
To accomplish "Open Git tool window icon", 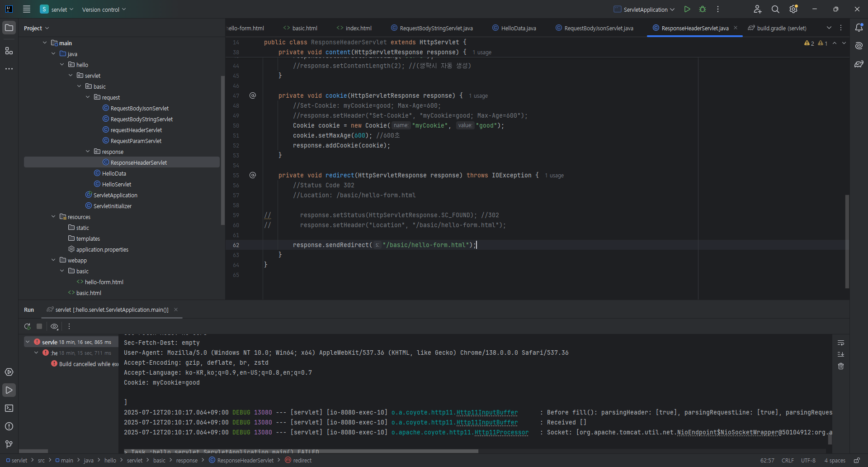I will 9,444.
